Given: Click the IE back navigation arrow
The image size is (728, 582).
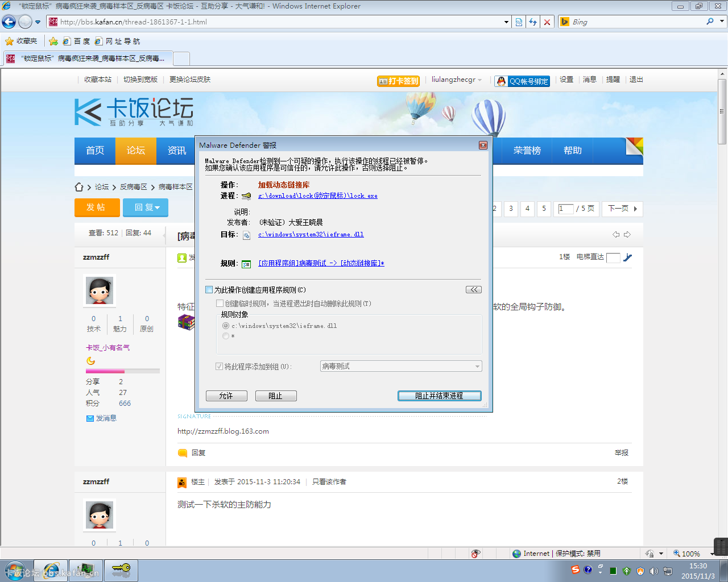Looking at the screenshot, I should [9, 22].
